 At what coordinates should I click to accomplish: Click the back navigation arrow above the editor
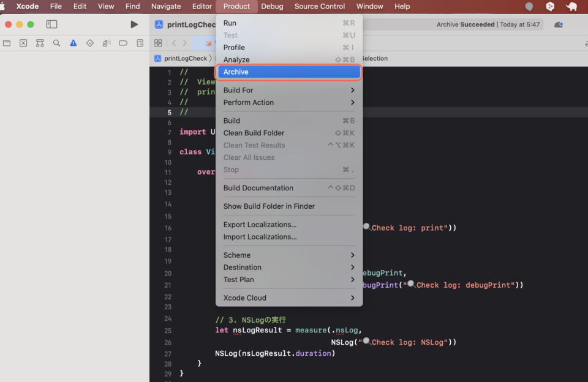(x=173, y=43)
